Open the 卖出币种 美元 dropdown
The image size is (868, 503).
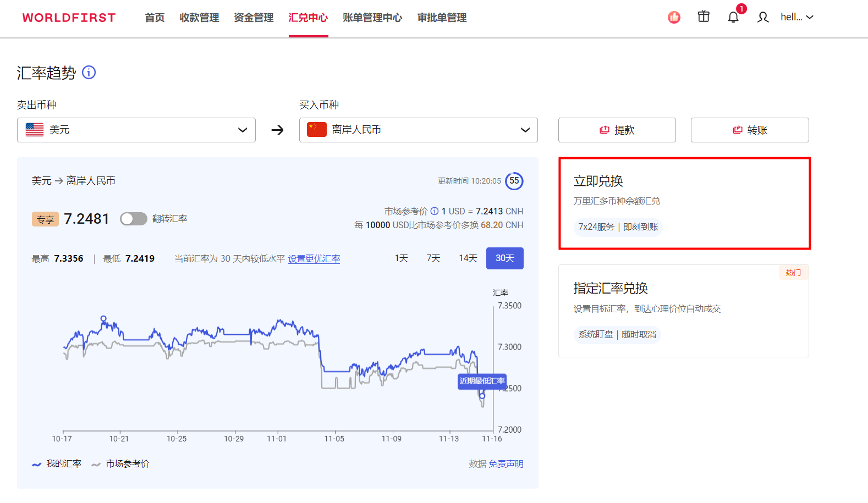[136, 130]
